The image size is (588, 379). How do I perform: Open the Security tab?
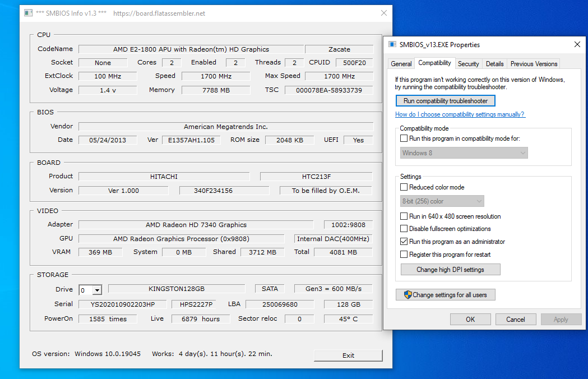[x=469, y=64]
